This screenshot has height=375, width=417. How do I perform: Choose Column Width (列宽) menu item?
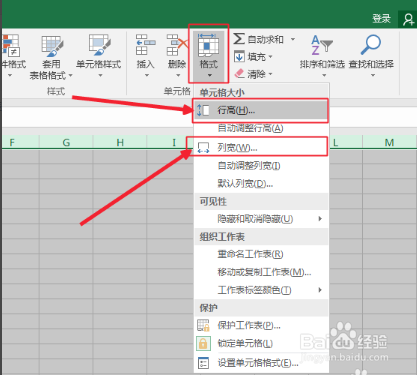(261, 147)
